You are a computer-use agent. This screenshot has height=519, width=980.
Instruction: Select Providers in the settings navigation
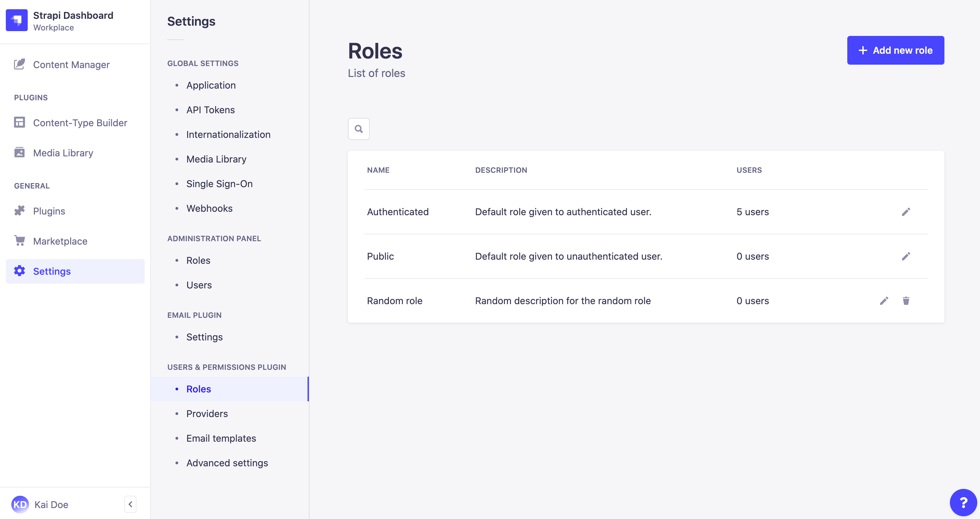tap(207, 413)
